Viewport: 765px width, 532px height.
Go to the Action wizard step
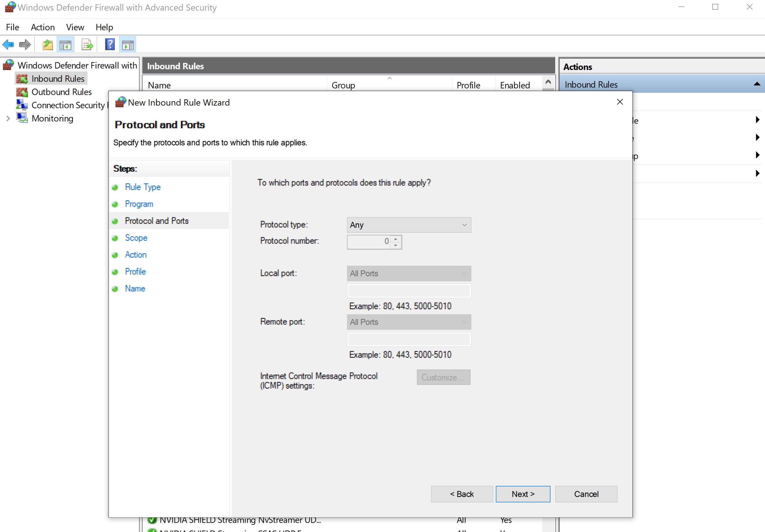click(x=136, y=255)
